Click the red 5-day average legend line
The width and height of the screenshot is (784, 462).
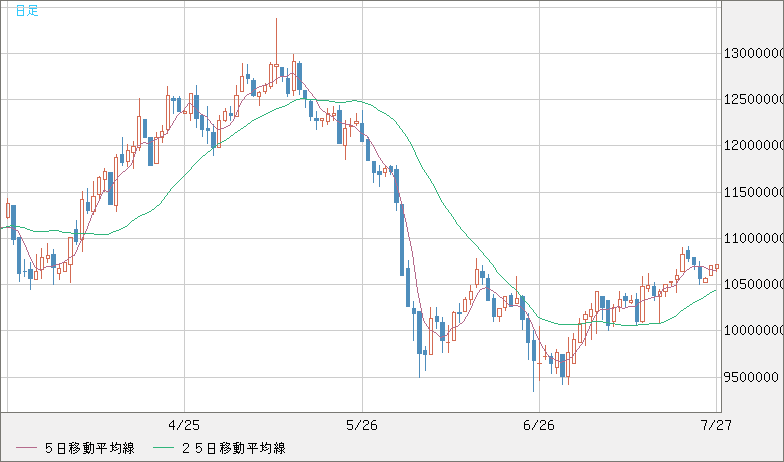26,448
